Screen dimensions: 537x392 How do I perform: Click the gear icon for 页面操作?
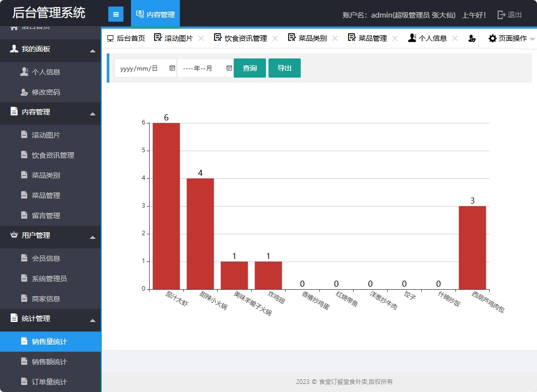tap(492, 38)
